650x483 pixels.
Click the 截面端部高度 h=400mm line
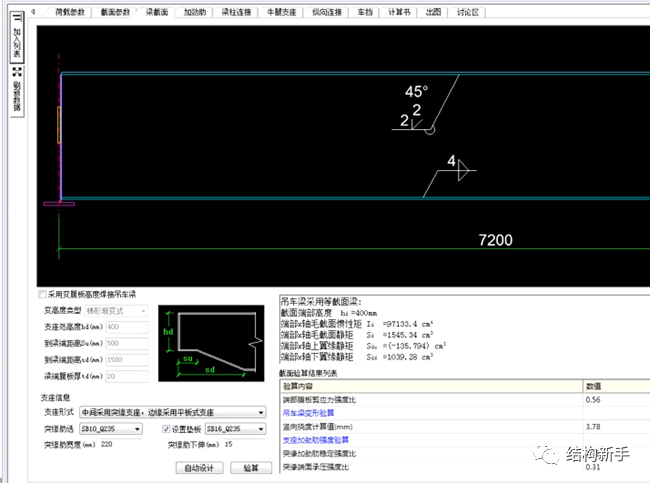tap(329, 313)
